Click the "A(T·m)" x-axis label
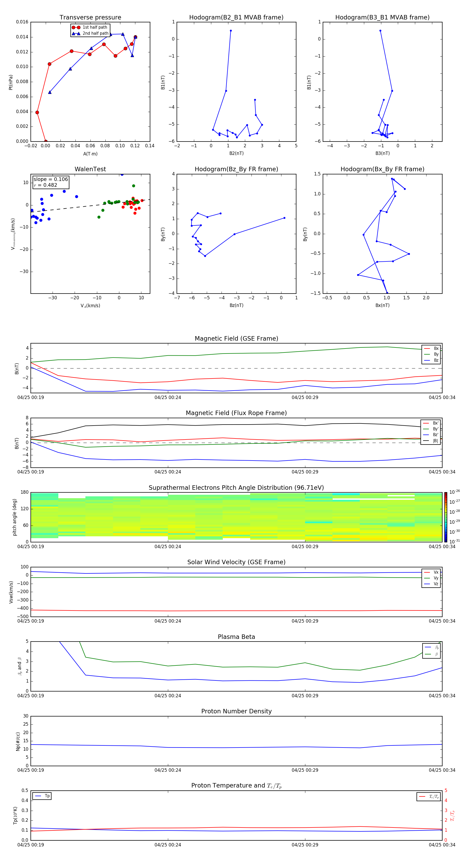The width and height of the screenshot is (473, 868). pos(90,154)
